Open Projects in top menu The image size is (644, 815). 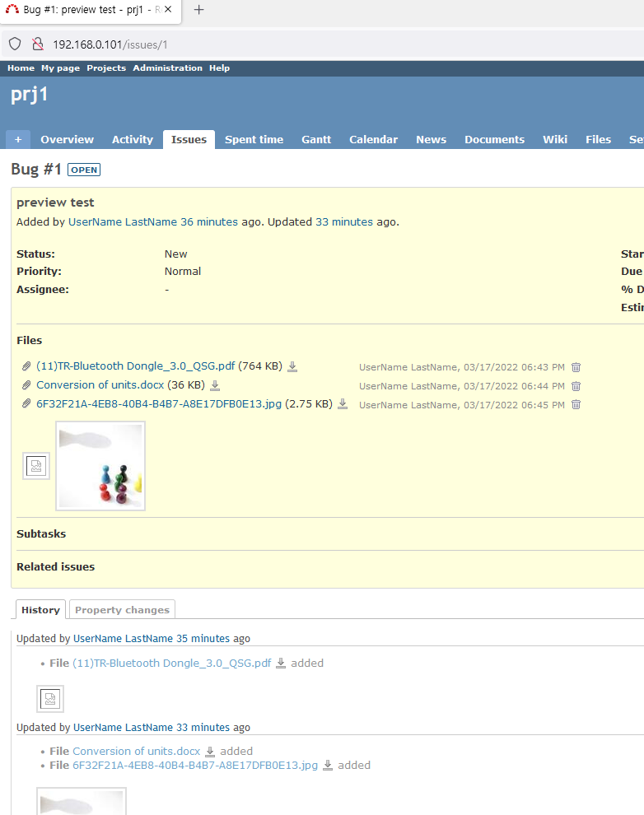coord(106,68)
